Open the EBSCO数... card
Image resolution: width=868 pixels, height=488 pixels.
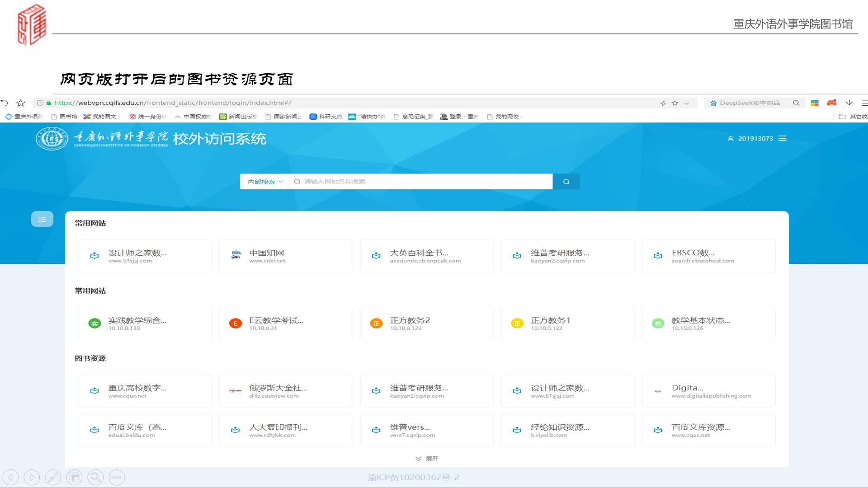[x=708, y=256]
